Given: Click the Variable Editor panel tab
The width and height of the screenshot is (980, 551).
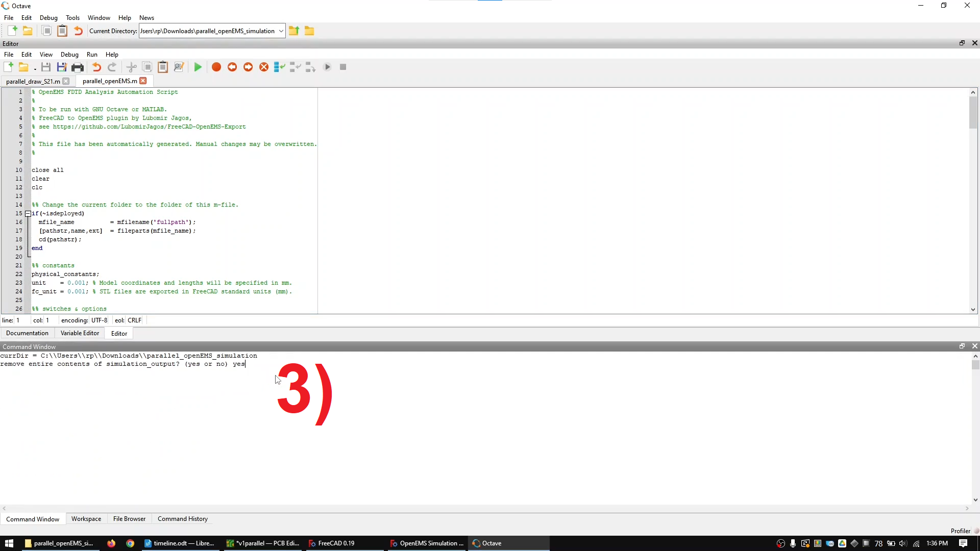Looking at the screenshot, I should [80, 333].
